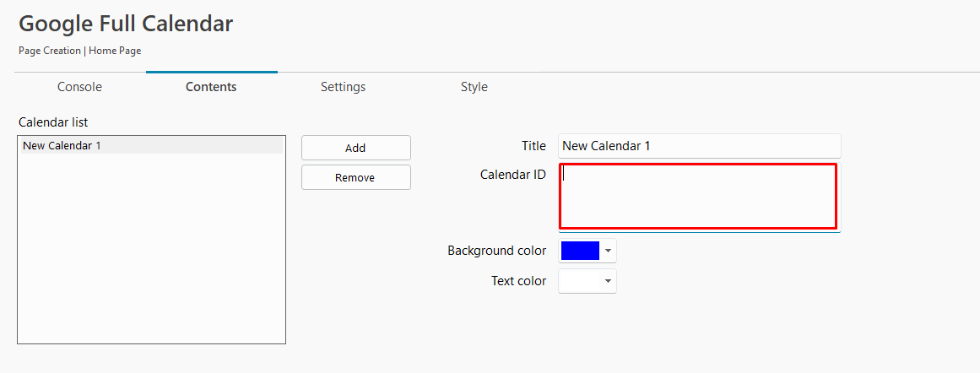The height and width of the screenshot is (373, 980).
Task: Switch to the Console tab
Action: (x=79, y=87)
